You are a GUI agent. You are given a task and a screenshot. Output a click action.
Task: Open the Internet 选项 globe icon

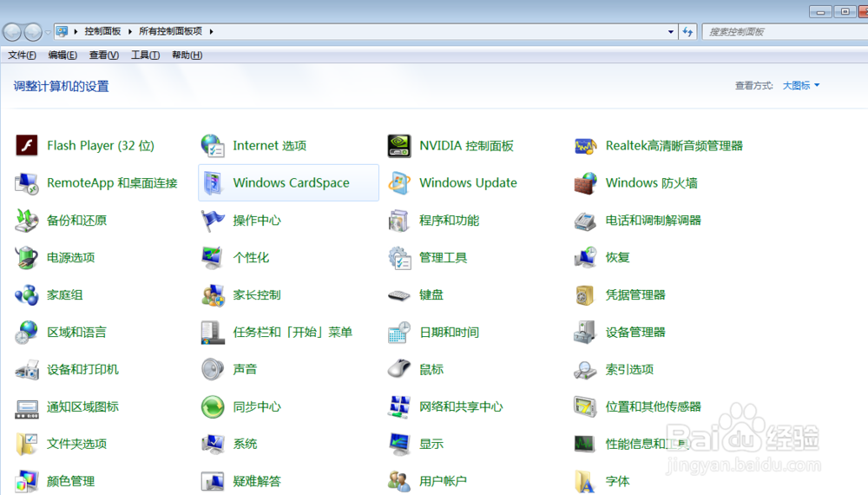click(213, 146)
